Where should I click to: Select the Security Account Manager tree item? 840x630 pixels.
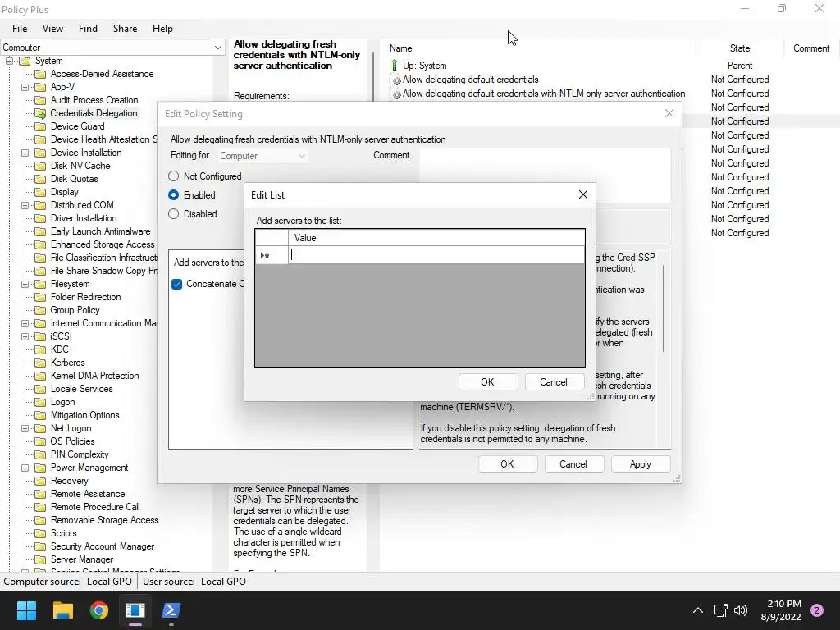pos(103,546)
